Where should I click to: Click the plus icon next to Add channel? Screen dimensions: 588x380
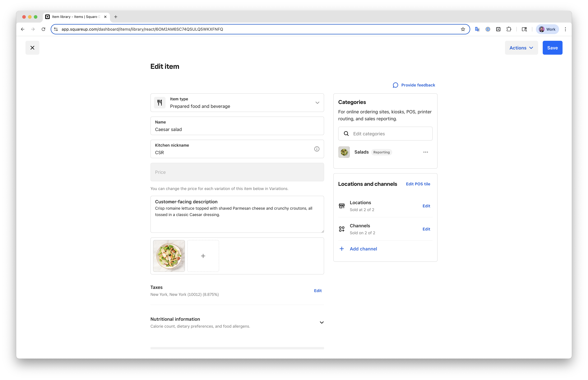(342, 249)
